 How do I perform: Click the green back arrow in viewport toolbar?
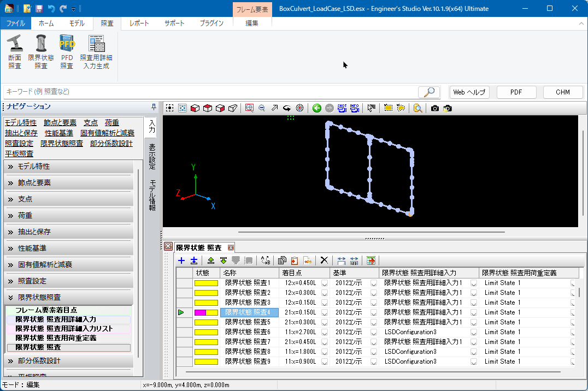click(x=316, y=108)
